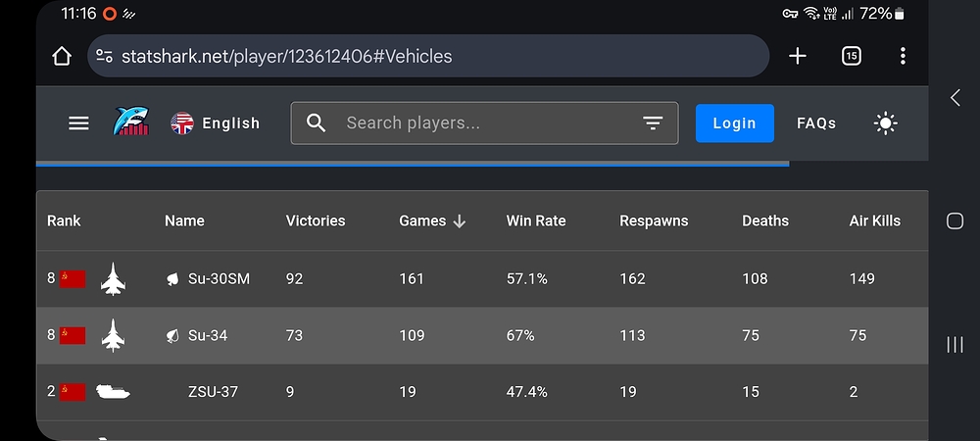The image size is (980, 441).
Task: Tap the StatShark shark logo
Action: pos(130,122)
